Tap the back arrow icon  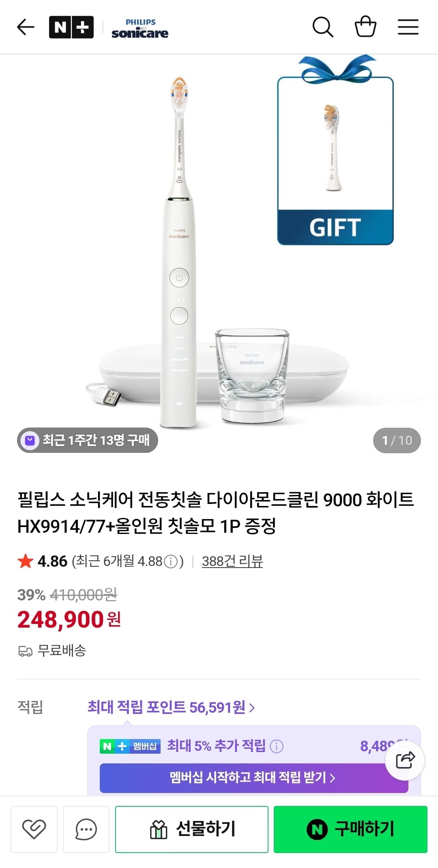(26, 27)
